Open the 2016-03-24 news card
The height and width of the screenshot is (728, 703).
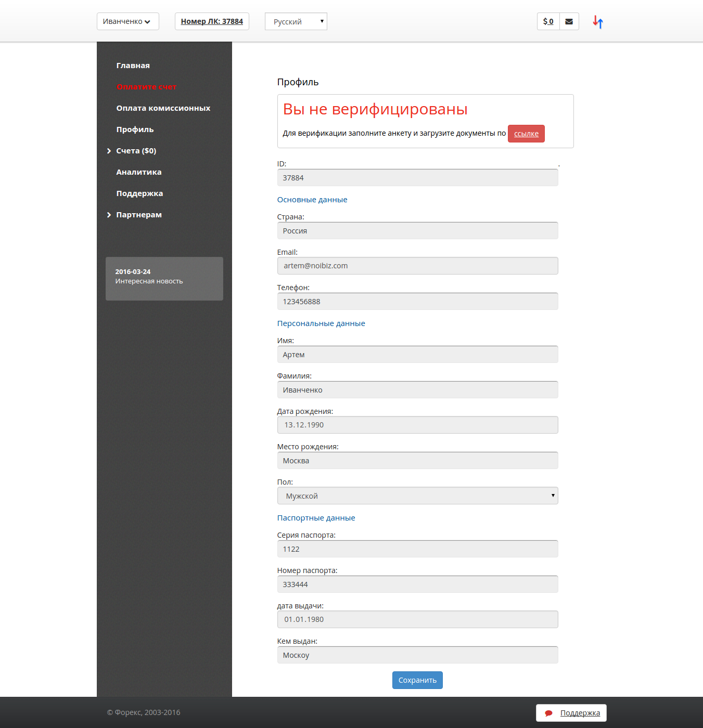coord(164,279)
